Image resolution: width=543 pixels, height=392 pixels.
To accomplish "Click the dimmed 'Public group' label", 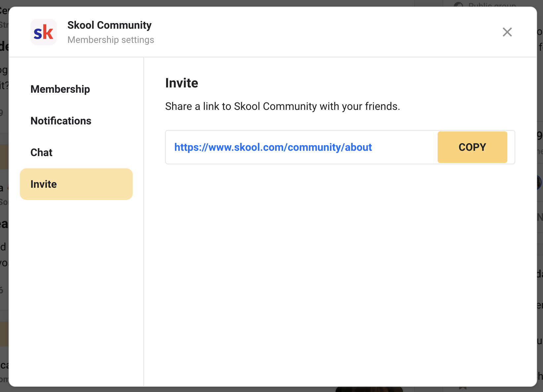I will click(x=492, y=5).
